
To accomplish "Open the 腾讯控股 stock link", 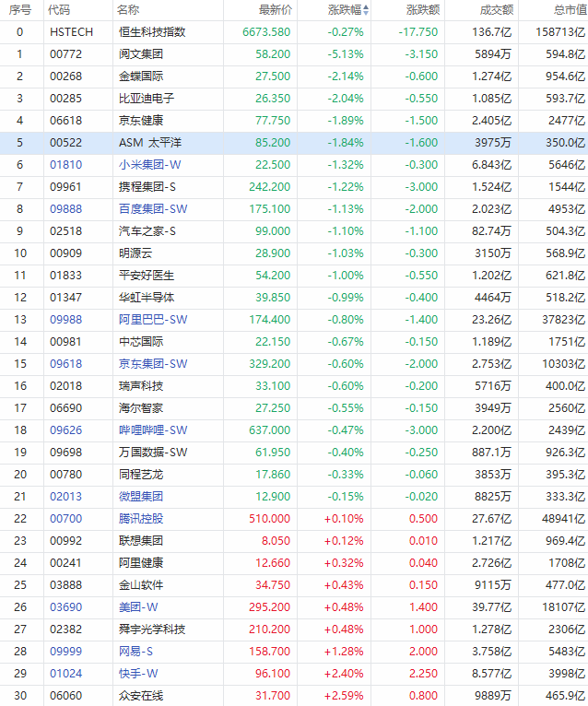I will pos(141,519).
